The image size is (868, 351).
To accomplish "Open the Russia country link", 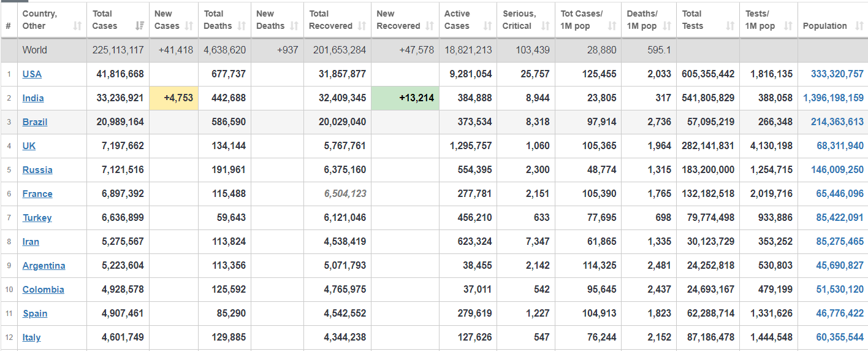I will point(37,169).
